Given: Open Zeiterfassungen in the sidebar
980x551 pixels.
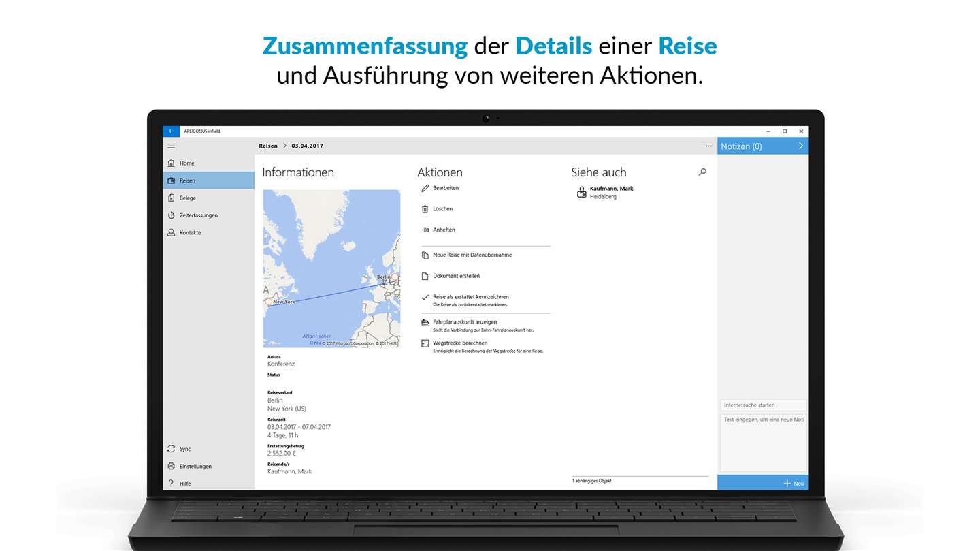Looking at the screenshot, I should tap(209, 215).
